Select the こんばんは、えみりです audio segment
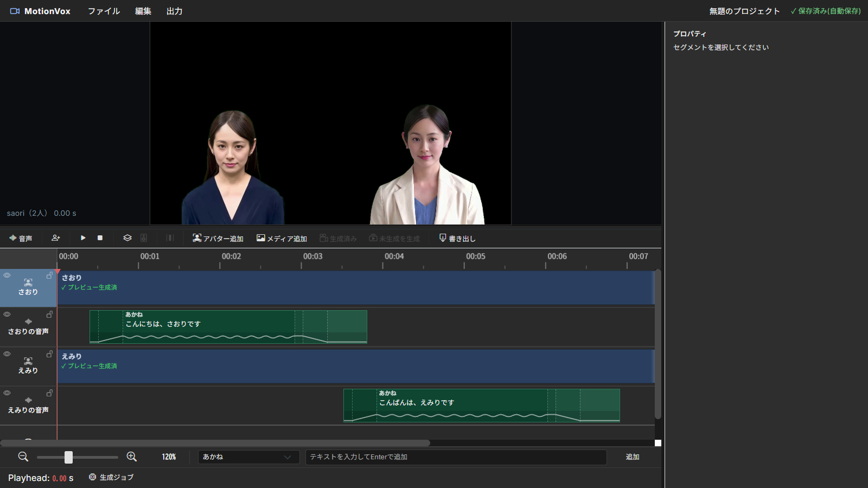 coord(482,406)
